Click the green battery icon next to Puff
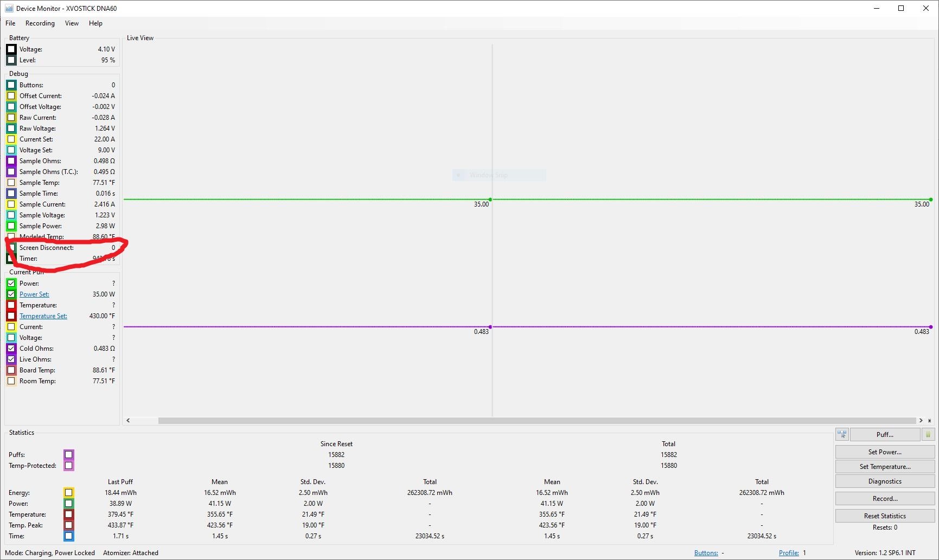 coord(928,434)
